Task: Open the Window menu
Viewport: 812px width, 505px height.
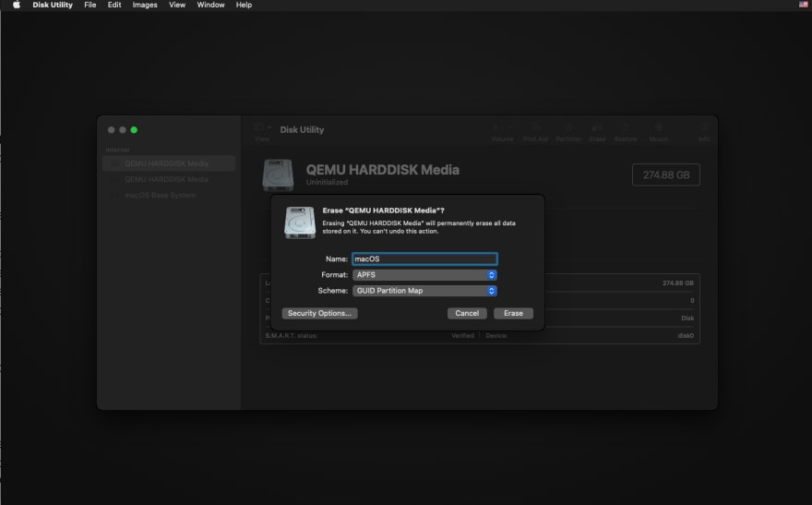Action: coord(210,5)
